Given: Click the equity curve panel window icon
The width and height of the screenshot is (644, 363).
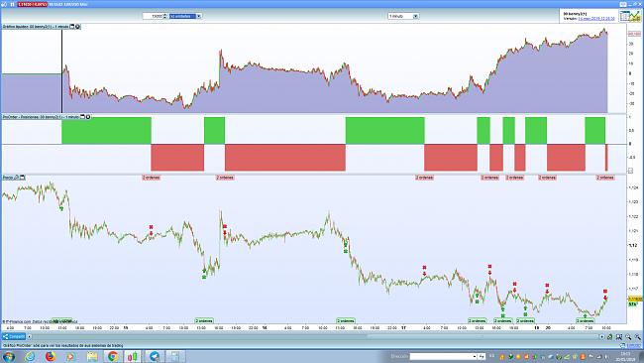Looking at the screenshot, I should coord(72,27).
